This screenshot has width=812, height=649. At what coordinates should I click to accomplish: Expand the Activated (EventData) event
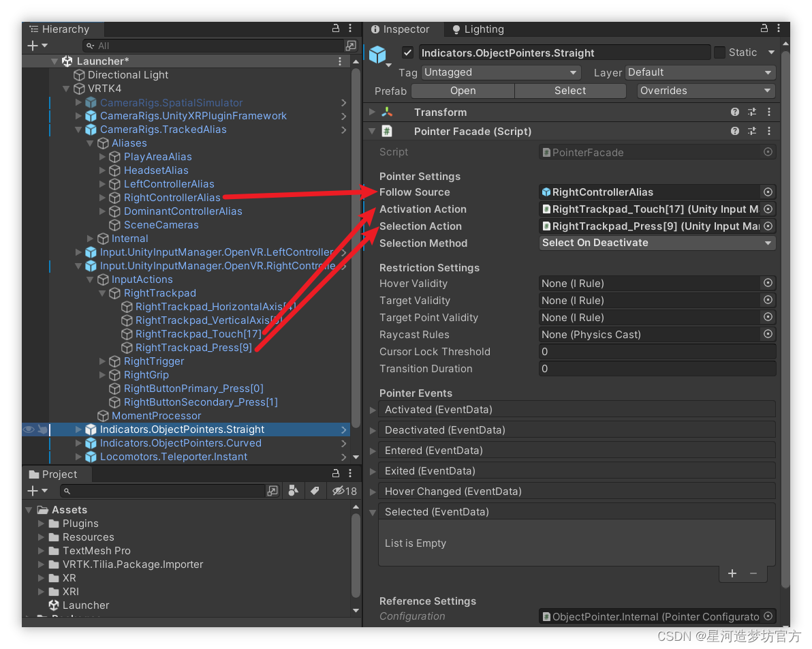coord(373,410)
